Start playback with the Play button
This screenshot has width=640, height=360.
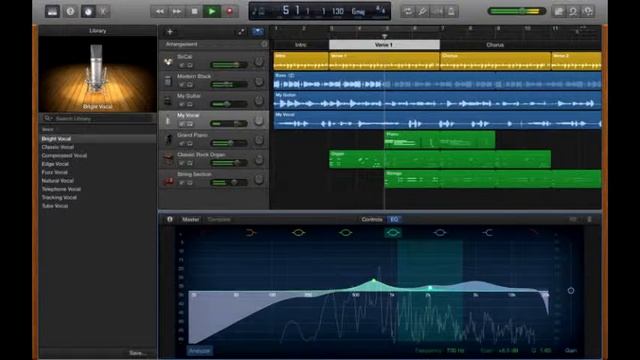(212, 11)
